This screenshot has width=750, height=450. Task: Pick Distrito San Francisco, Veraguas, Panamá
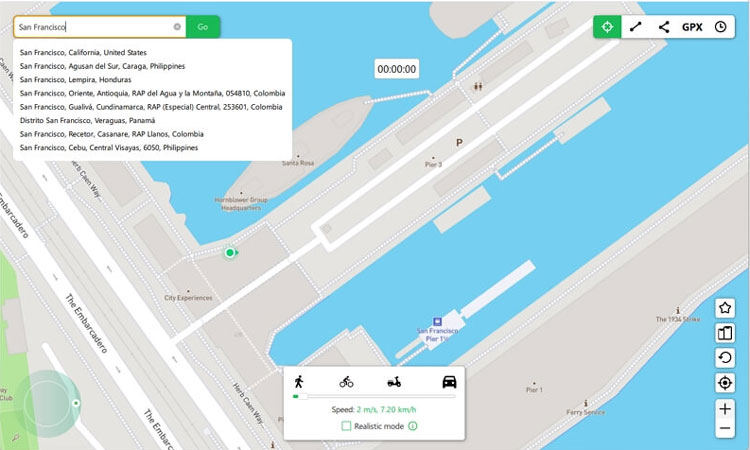coord(88,121)
